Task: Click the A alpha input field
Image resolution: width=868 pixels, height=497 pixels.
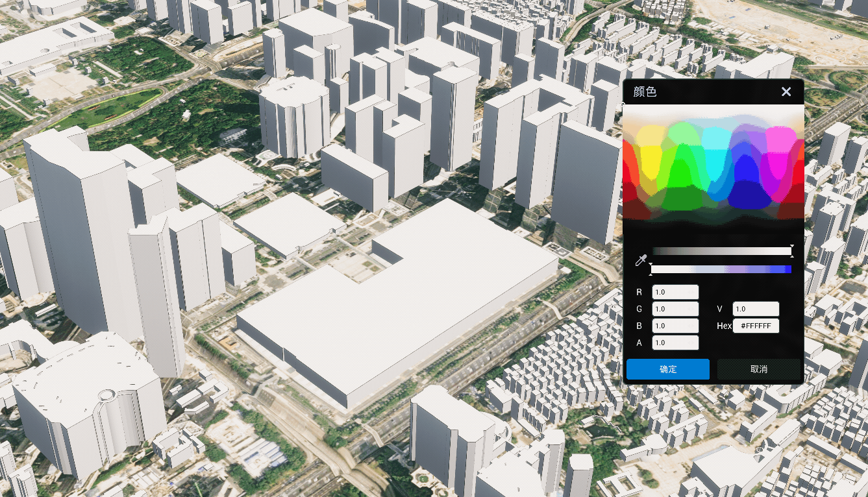Action: tap(675, 343)
